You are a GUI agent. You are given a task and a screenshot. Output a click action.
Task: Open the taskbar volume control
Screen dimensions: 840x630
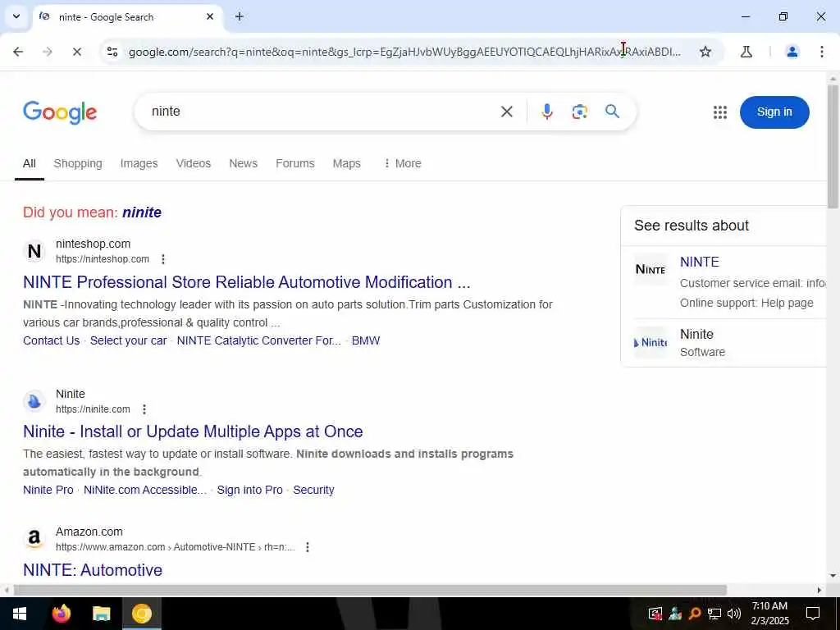click(x=734, y=614)
